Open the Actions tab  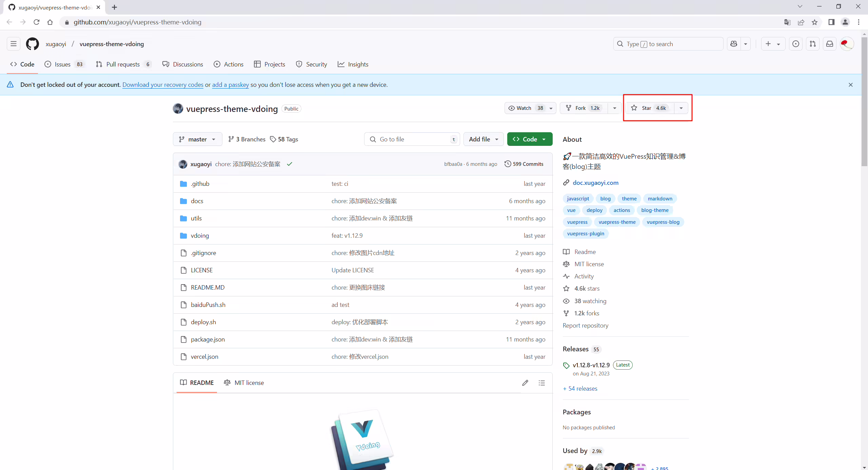click(229, 64)
